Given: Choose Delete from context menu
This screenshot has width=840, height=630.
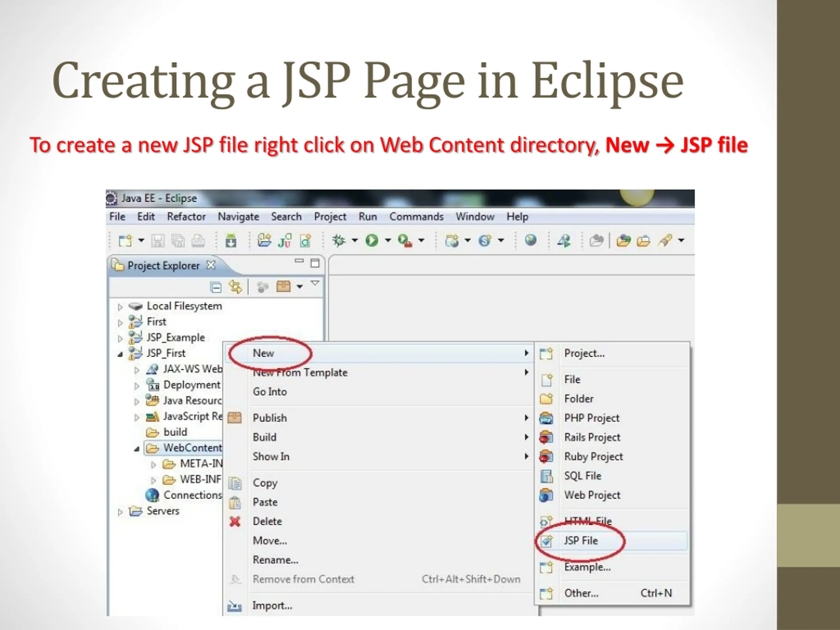Looking at the screenshot, I should [x=380, y=521].
